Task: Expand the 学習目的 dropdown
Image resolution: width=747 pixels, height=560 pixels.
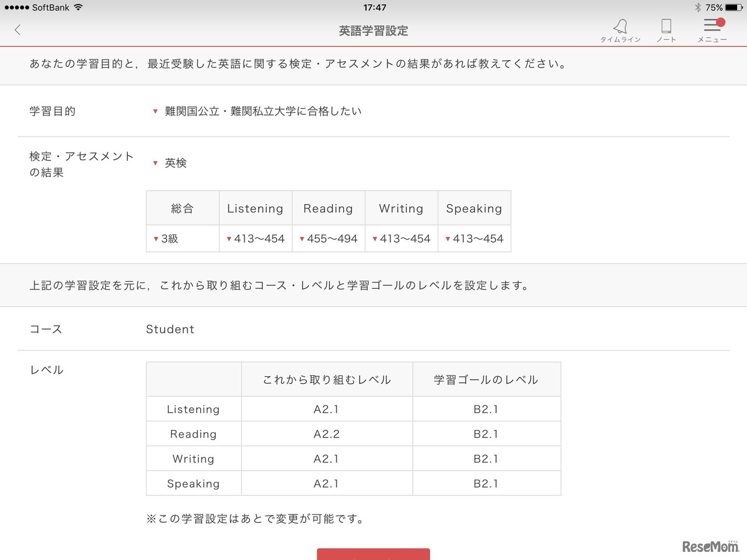Action: coord(257,111)
